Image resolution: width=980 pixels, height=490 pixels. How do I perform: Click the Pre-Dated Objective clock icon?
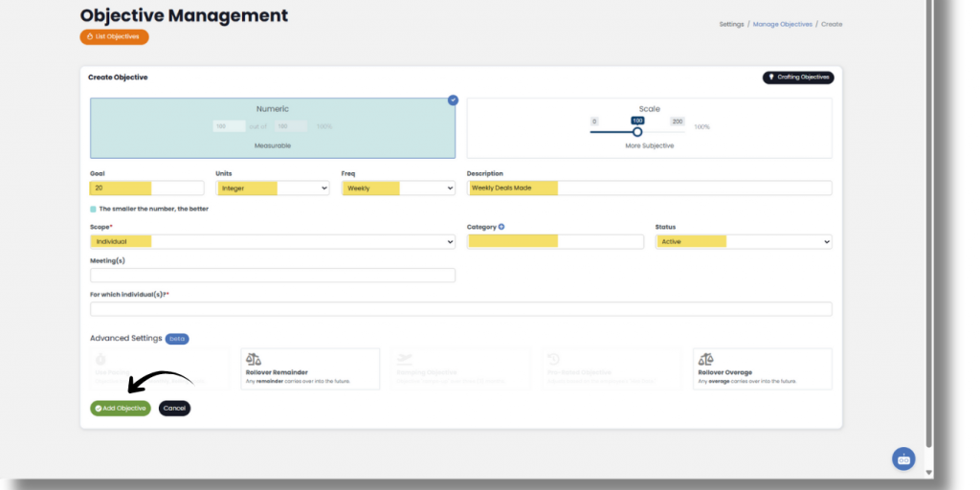[x=554, y=359]
